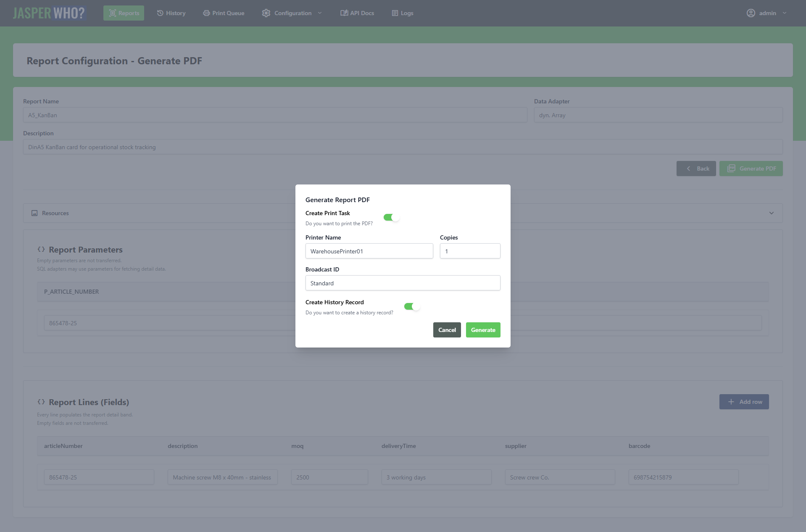Open the History menu item
Screen dimensions: 806x532
[x=171, y=13]
